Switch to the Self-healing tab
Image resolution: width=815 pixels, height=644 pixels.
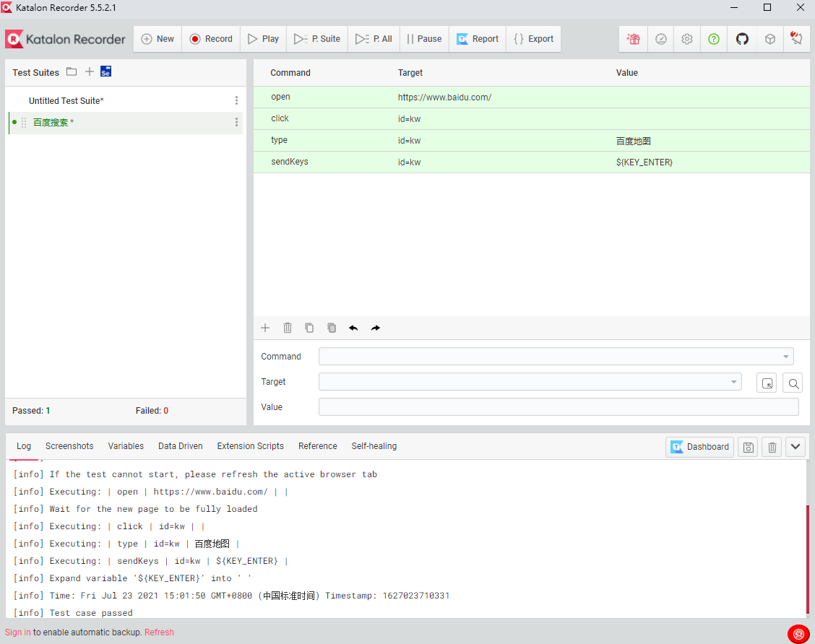click(374, 446)
